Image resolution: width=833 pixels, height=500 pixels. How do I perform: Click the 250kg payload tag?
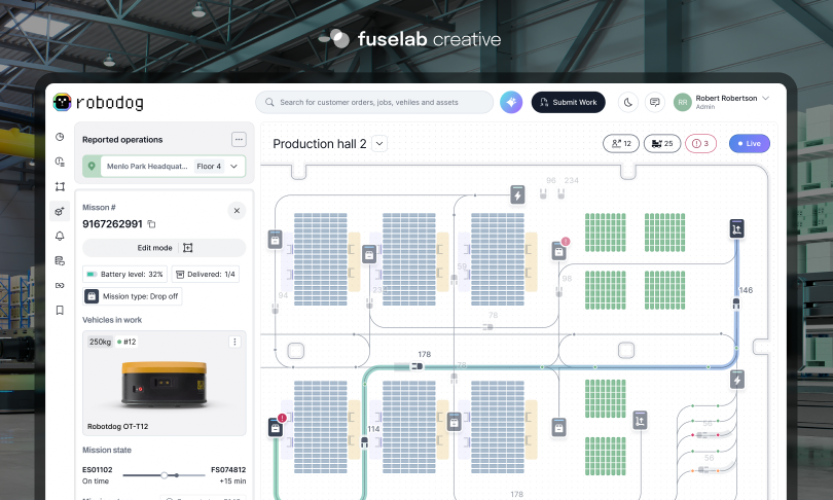100,342
